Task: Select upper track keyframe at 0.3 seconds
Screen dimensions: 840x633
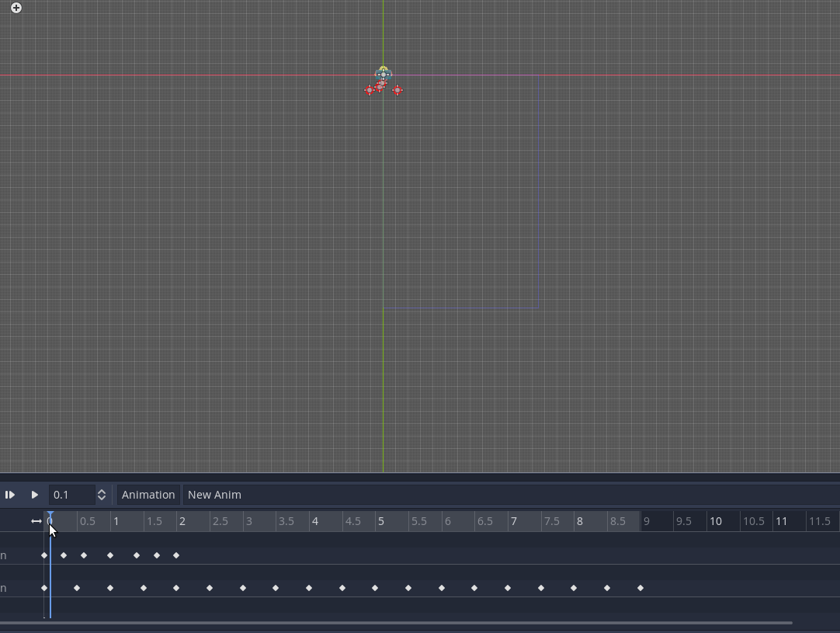Action: click(x=64, y=555)
